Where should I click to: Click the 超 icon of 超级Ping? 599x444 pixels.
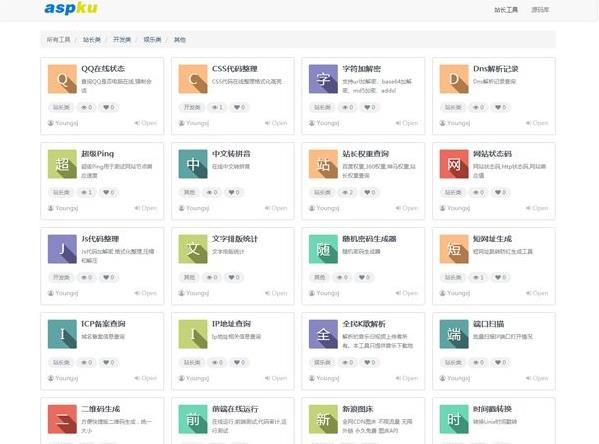[x=62, y=164]
